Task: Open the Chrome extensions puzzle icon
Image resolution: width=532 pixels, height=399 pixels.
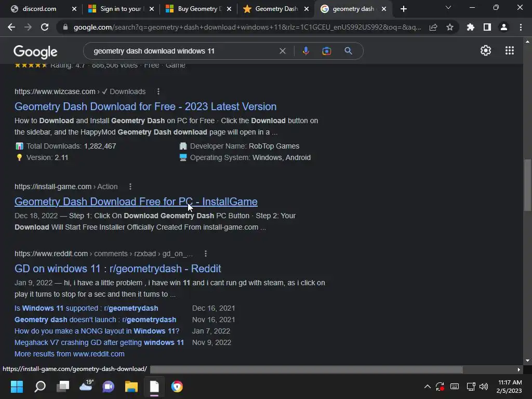Action: (x=471, y=27)
